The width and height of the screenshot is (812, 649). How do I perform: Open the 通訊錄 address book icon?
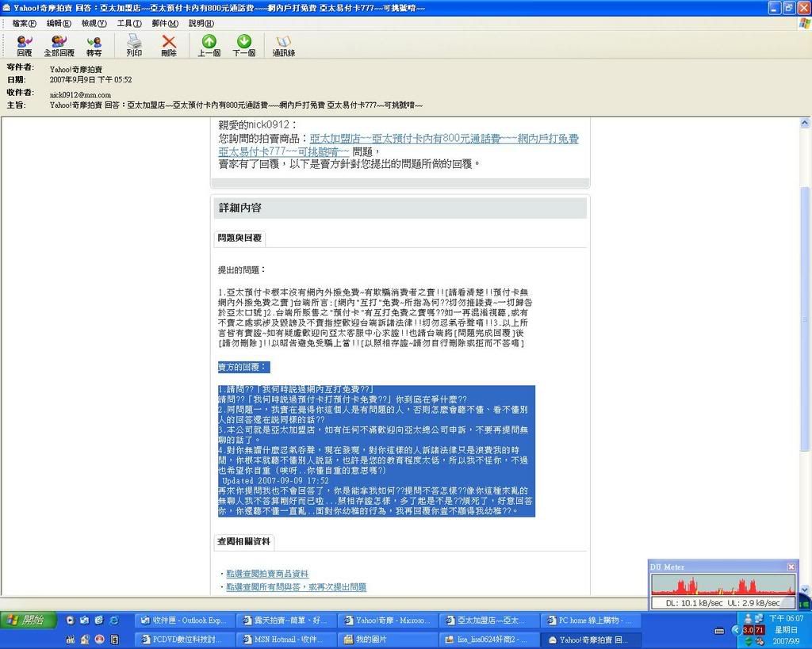click(x=284, y=45)
